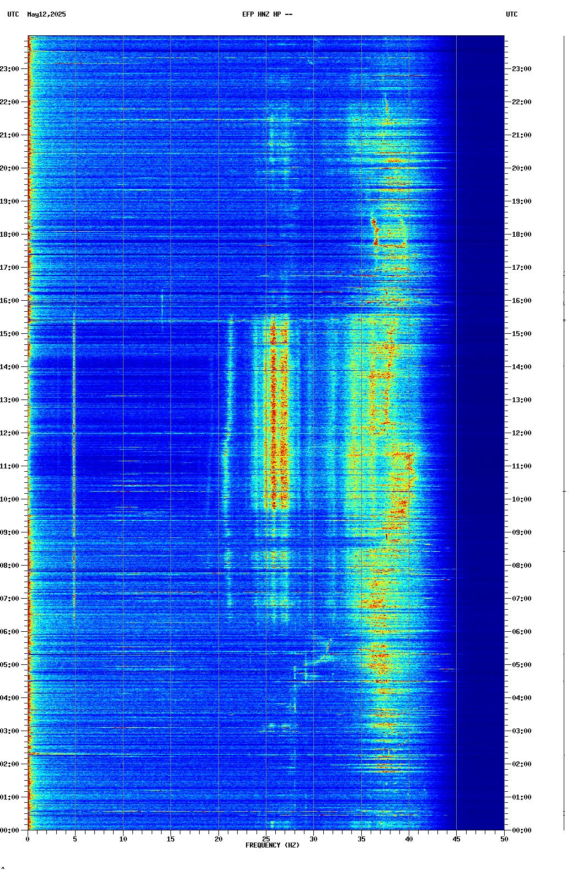
Task: Select the 5 tick label on the frequency axis
Action: pos(75,839)
